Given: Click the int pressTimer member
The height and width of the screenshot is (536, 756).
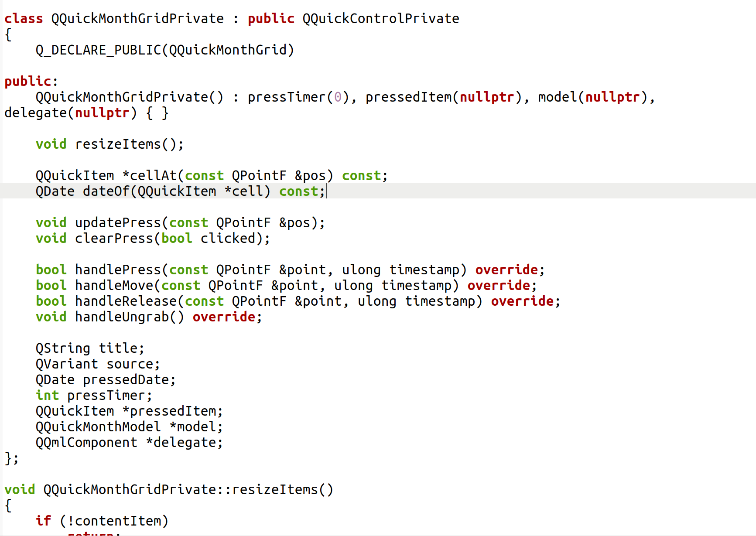Looking at the screenshot, I should click(94, 395).
